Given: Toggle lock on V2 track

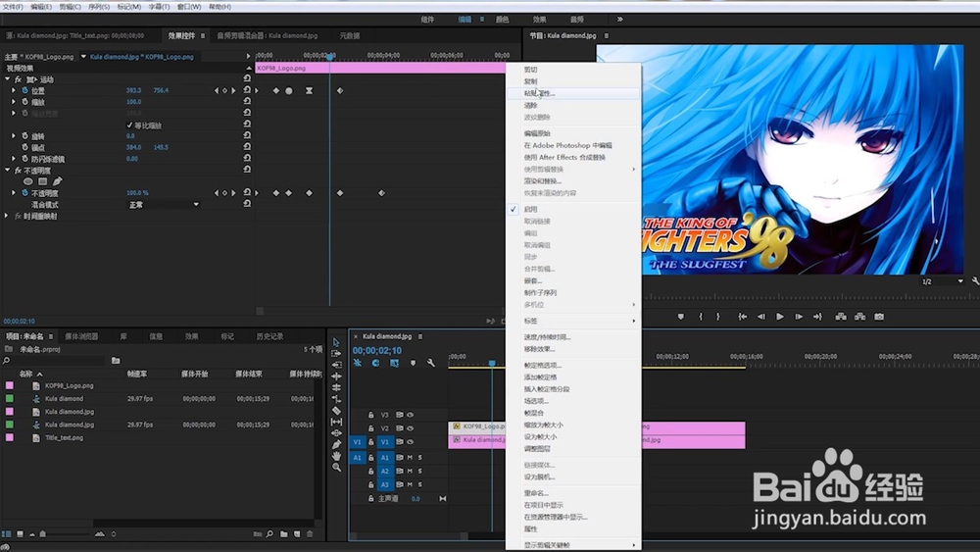Looking at the screenshot, I should [x=370, y=428].
